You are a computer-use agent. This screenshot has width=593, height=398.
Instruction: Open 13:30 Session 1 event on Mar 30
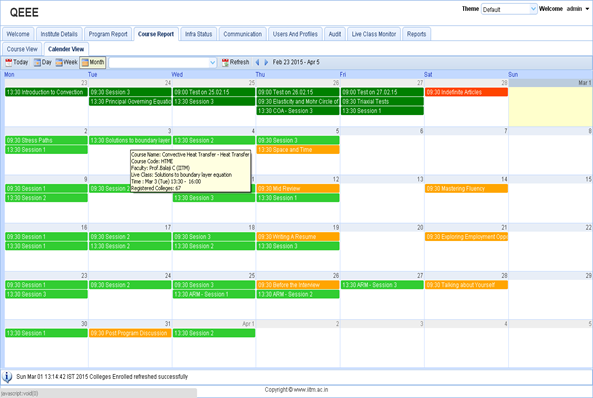pyautogui.click(x=47, y=333)
